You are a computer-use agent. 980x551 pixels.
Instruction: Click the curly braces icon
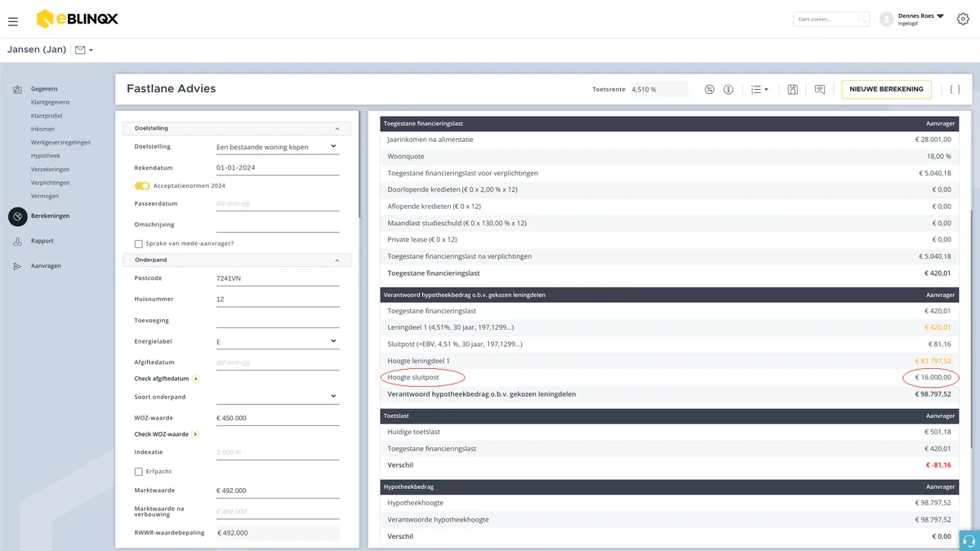(x=955, y=89)
